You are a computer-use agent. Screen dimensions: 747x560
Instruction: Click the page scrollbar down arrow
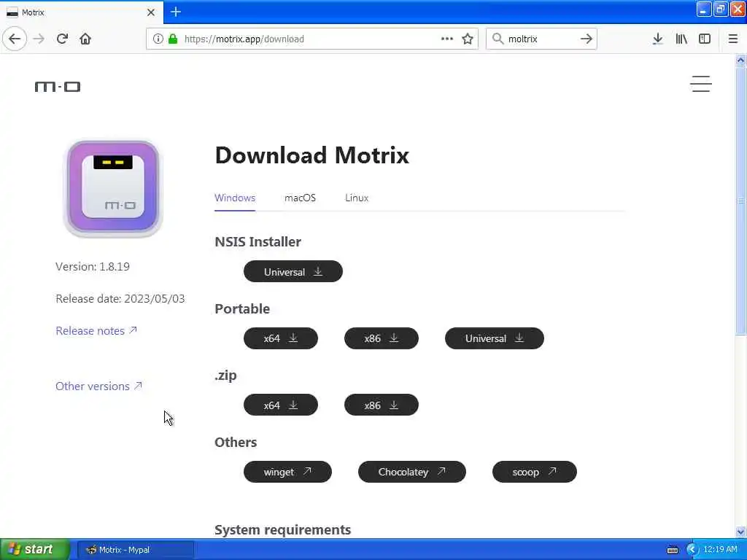coord(740,532)
